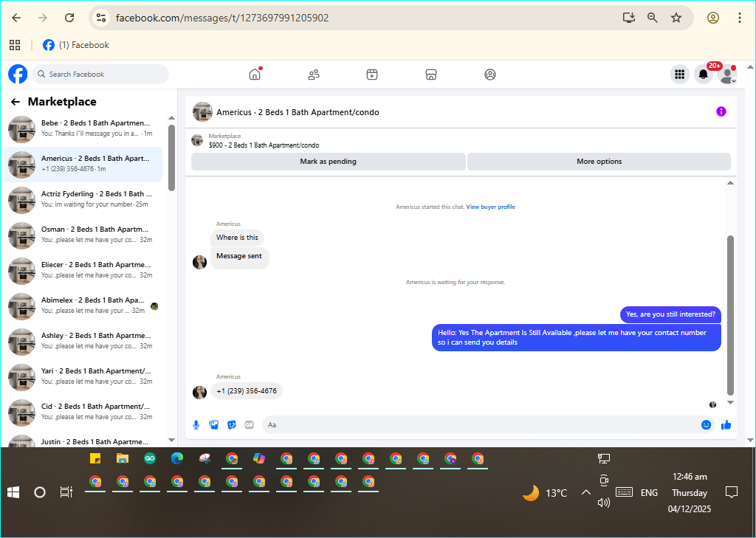Show hidden system tray icons chevron
Image resolution: width=756 pixels, height=538 pixels.
[585, 492]
